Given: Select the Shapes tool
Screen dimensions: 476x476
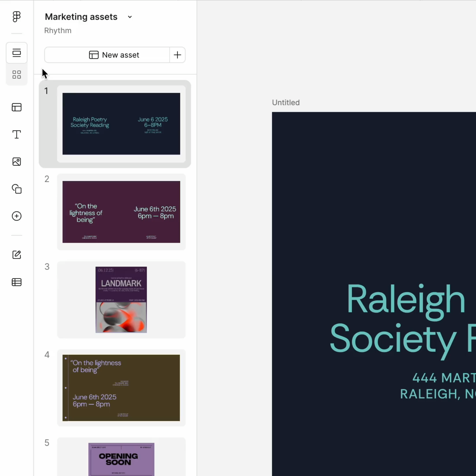Looking at the screenshot, I should tap(17, 189).
